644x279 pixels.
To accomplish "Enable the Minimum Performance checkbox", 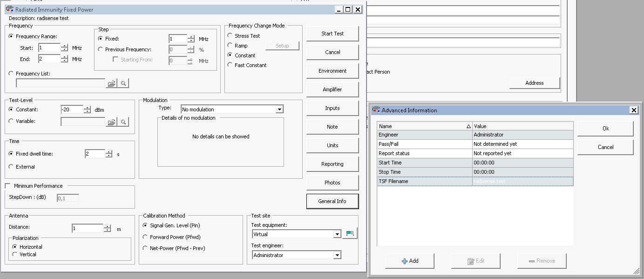I will pos(8,186).
